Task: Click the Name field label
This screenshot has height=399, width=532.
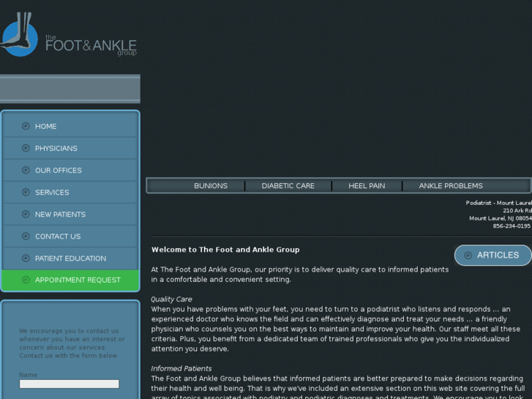Action: click(28, 375)
